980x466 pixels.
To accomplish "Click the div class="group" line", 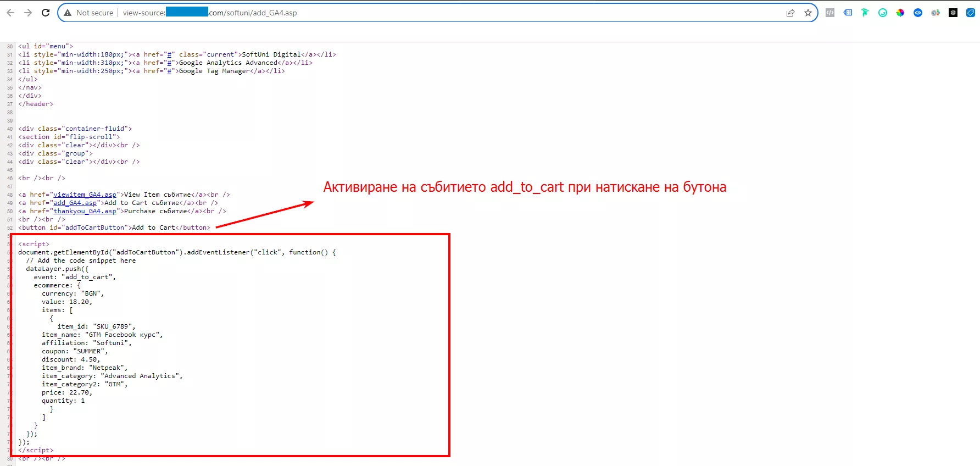I will 55,153.
